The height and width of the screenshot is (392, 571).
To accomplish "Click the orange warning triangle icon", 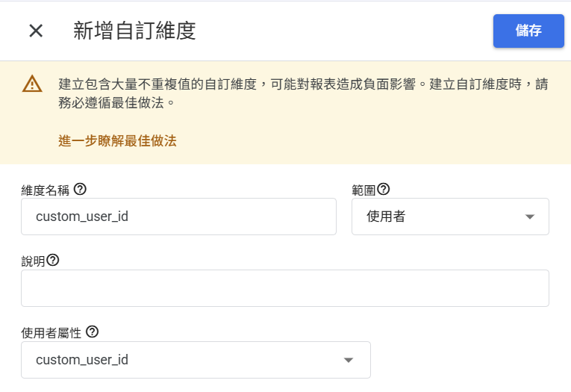I will pyautogui.click(x=32, y=84).
